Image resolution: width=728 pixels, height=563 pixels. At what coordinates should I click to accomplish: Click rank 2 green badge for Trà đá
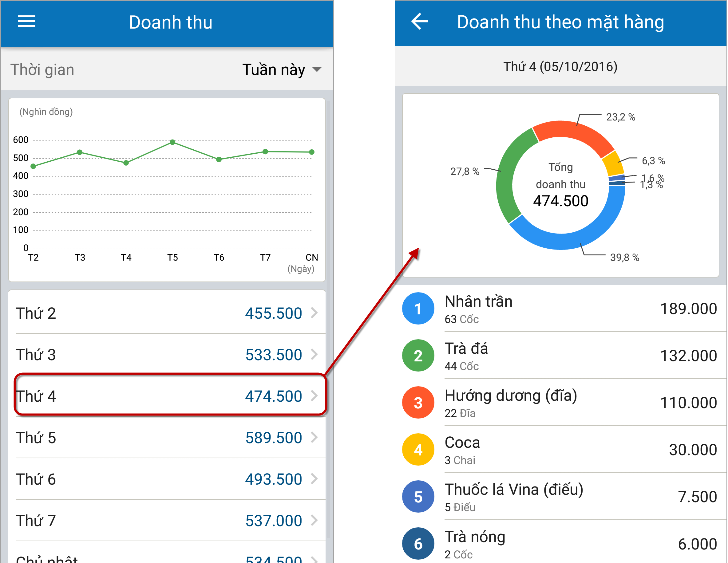click(418, 356)
